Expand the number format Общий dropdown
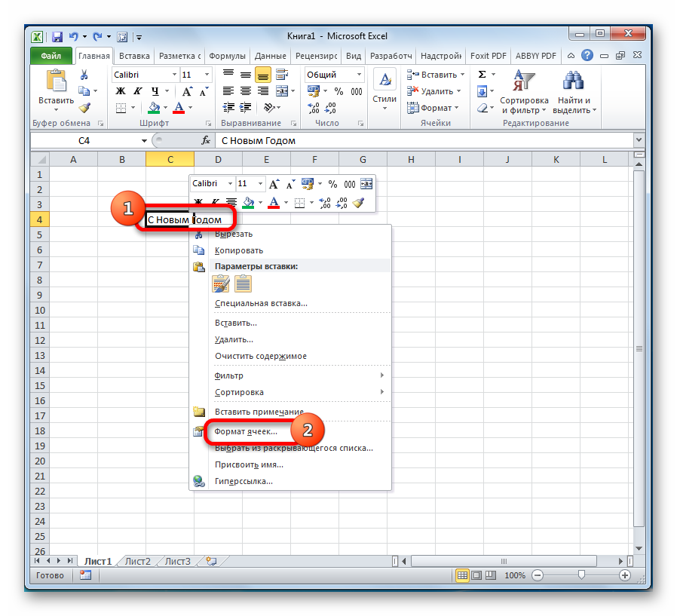677x616 pixels. click(x=358, y=75)
